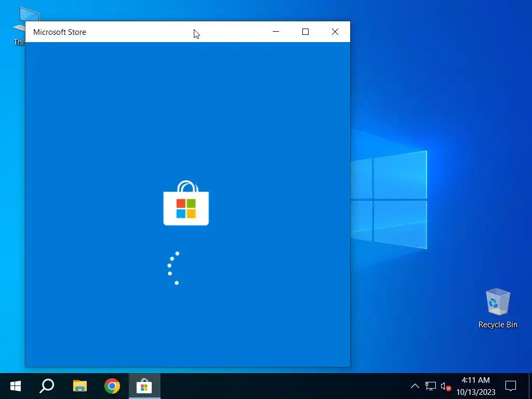Show hidden system tray icons

coord(415,386)
